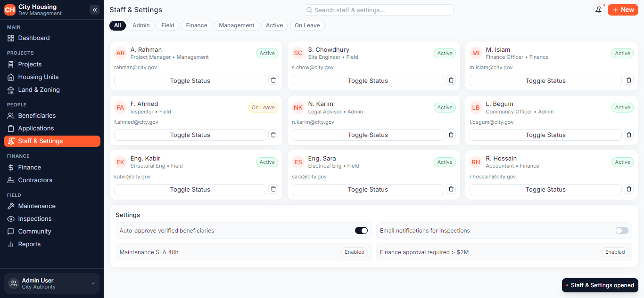Filter staff by Field department
This screenshot has width=644, height=298.
tap(168, 25)
